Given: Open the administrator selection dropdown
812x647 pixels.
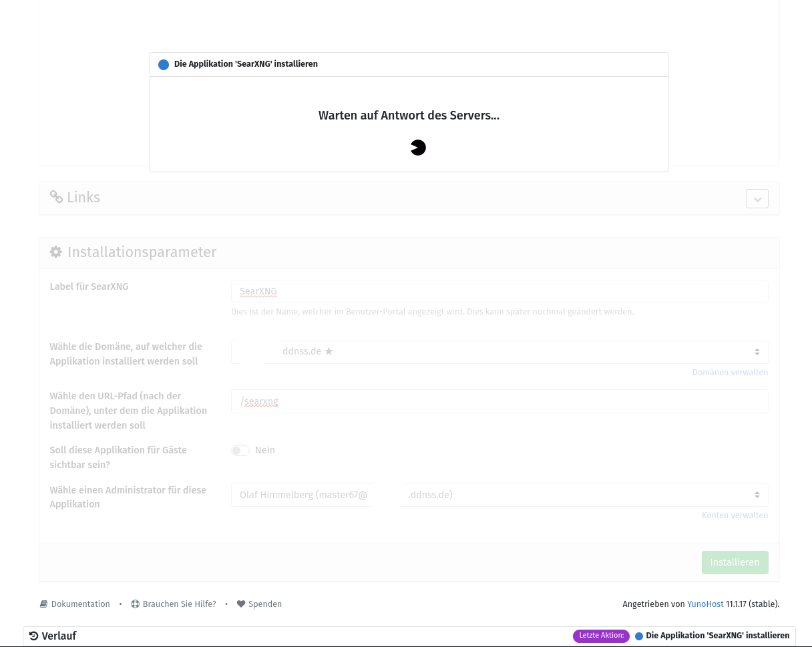Looking at the screenshot, I should coord(499,495).
